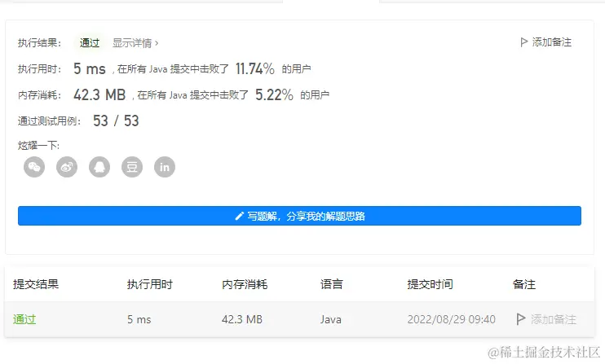Click the 11.74% runtime percentile value
Viewport: 605px width, 364px height.
[x=255, y=69]
